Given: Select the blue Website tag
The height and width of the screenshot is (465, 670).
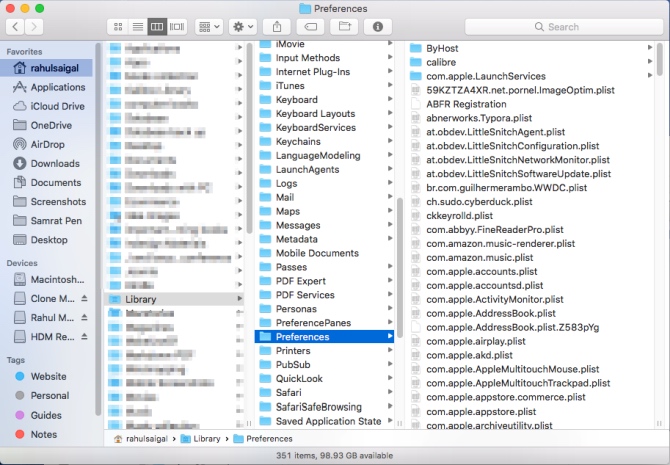Looking at the screenshot, I should tap(49, 377).
